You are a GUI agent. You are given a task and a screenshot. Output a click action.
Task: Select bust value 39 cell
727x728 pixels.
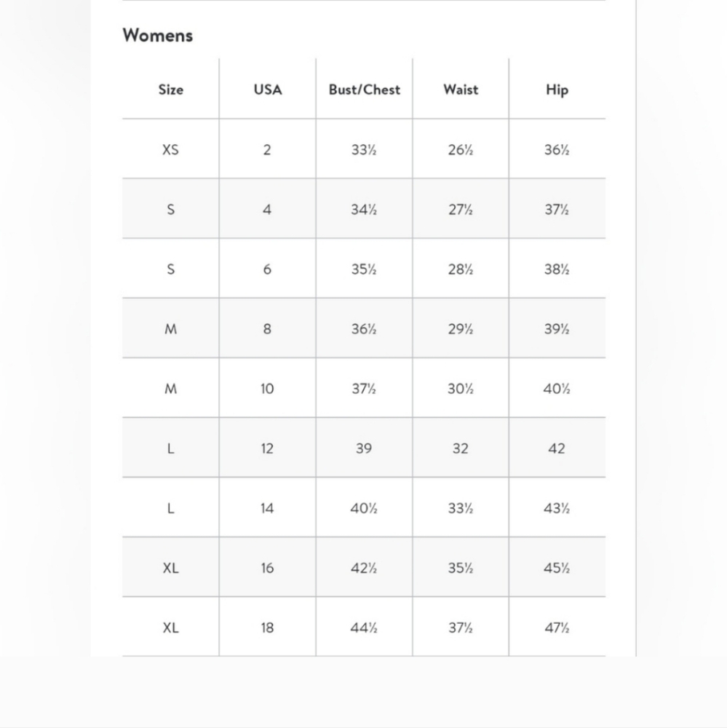click(364, 448)
